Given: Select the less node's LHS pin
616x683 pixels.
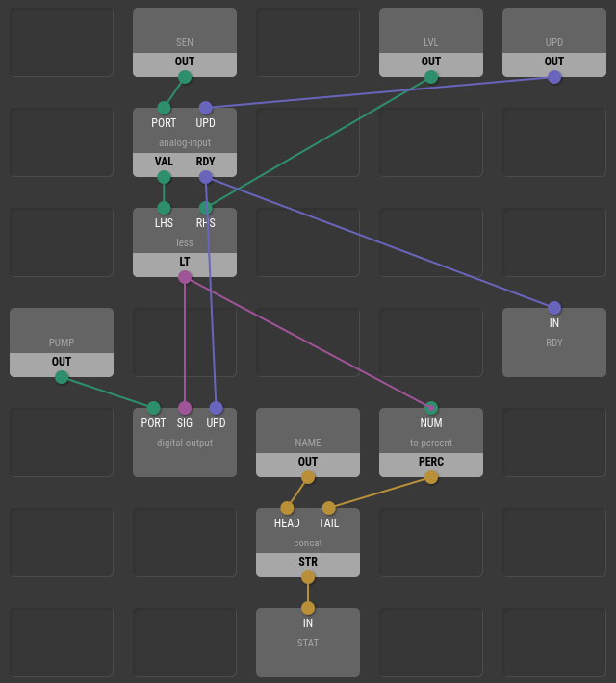Looking at the screenshot, I should (164, 208).
